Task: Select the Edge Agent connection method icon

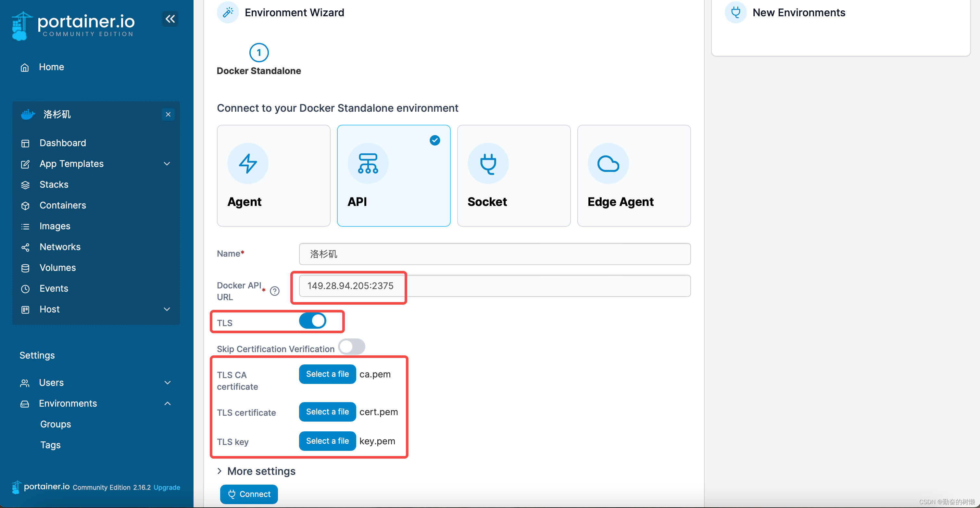Action: (633, 175)
